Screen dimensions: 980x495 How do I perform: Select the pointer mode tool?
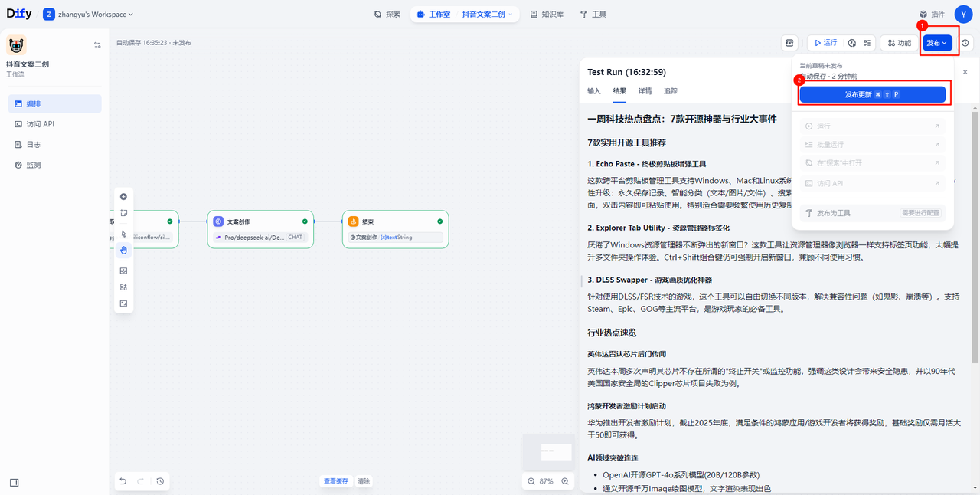pos(123,234)
